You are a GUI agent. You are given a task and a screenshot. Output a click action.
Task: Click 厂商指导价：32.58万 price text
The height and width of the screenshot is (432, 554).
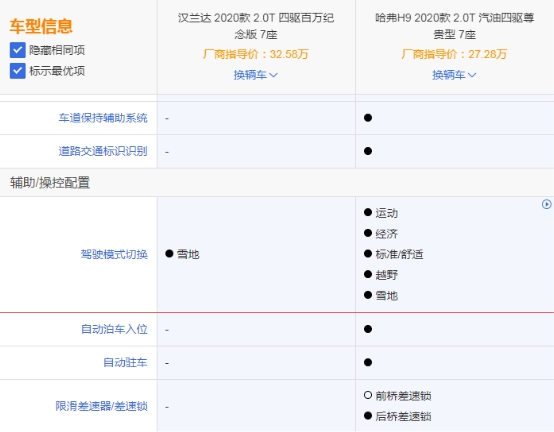(x=255, y=54)
